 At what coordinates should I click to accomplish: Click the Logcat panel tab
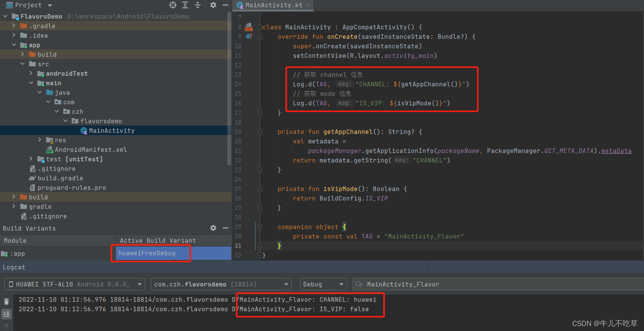tap(14, 267)
